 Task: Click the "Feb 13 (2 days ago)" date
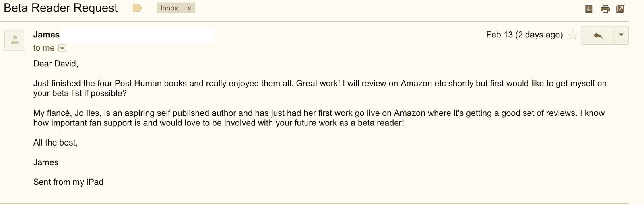point(524,35)
